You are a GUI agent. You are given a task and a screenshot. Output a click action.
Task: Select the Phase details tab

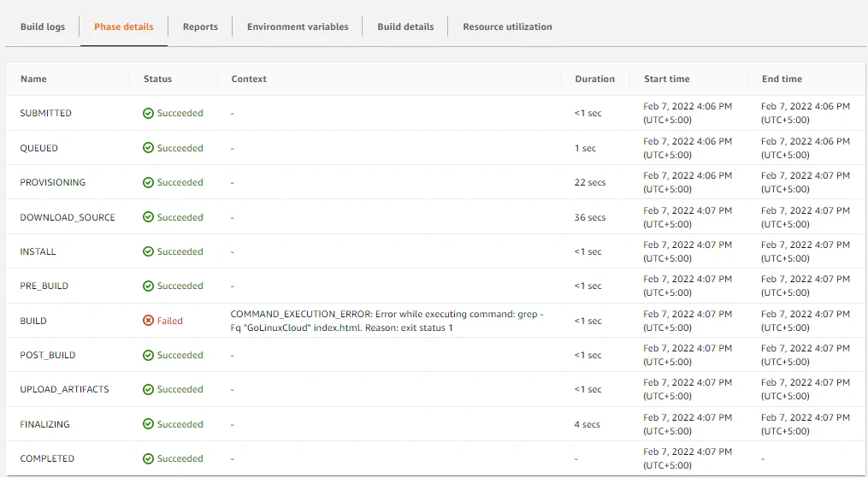[x=124, y=27]
